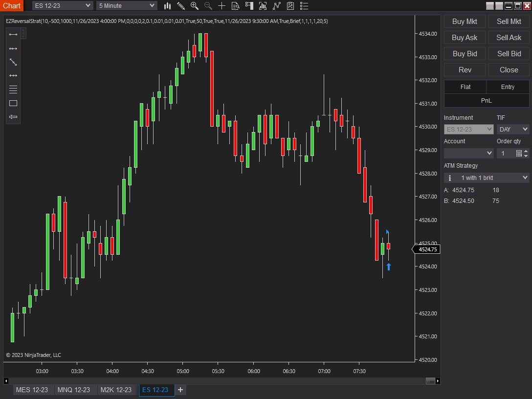Screen dimensions: 532x399
Task: Select the Ray drawing tool
Action: [x=13, y=48]
